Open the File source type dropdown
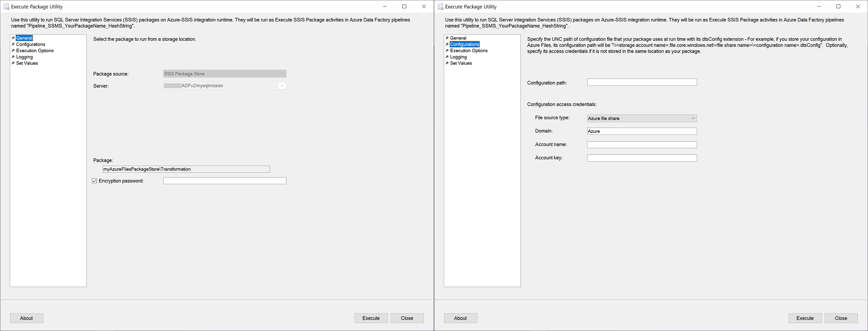This screenshot has width=868, height=331. pos(642,118)
